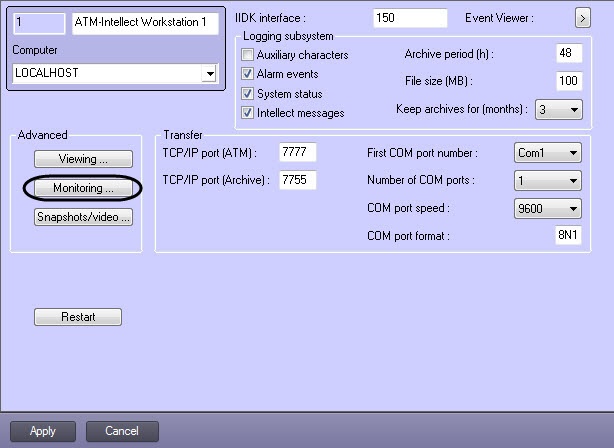Select the TCP/IP port (ATM) field
Screen dimensions: 614x448
pos(298,152)
